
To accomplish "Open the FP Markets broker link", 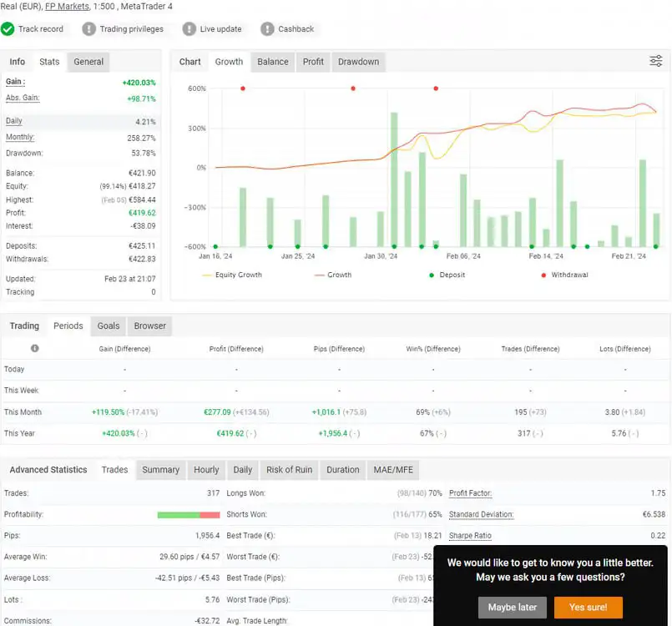I will tap(67, 6).
